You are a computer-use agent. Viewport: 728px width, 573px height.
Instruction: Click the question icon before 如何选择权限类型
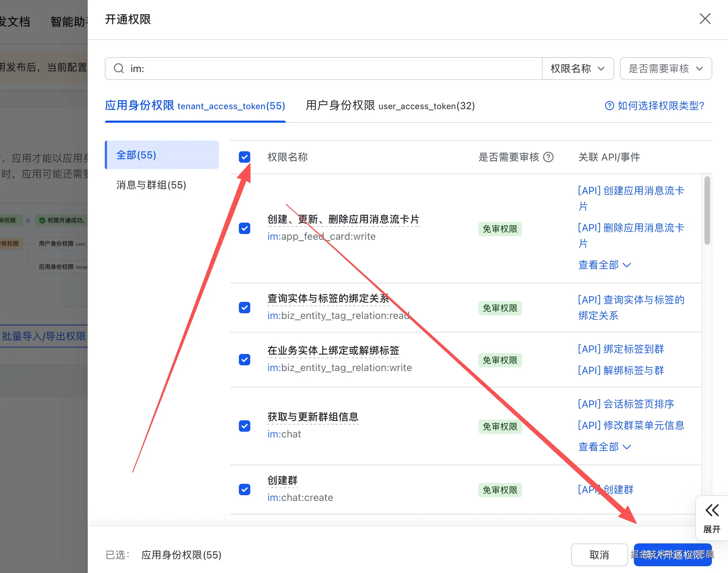click(609, 106)
